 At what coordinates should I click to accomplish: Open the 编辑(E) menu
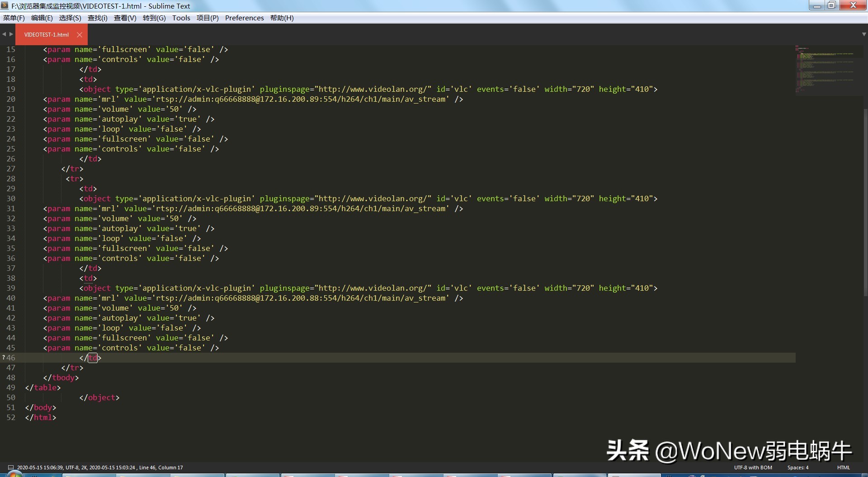(x=42, y=18)
